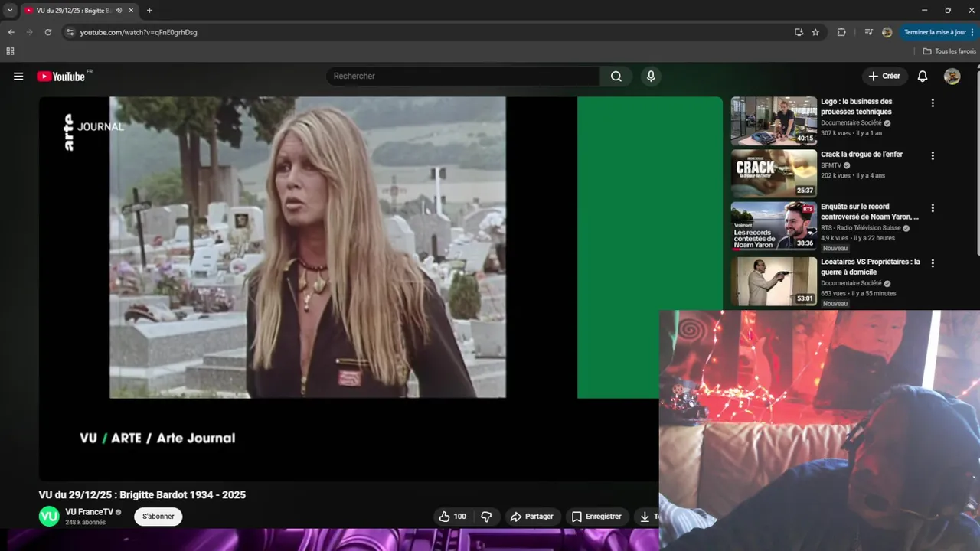Select the Documentaire Société channel under Lego
Screen dimensions: 980x551
point(851,123)
